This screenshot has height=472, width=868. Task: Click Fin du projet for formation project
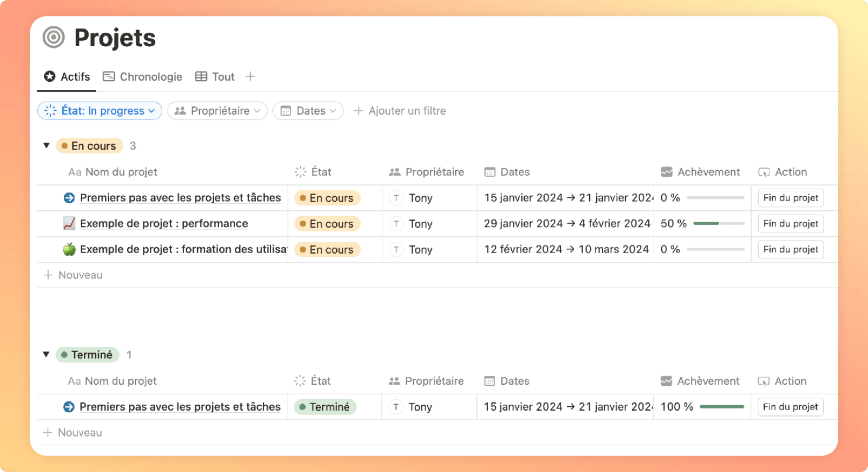(x=791, y=249)
